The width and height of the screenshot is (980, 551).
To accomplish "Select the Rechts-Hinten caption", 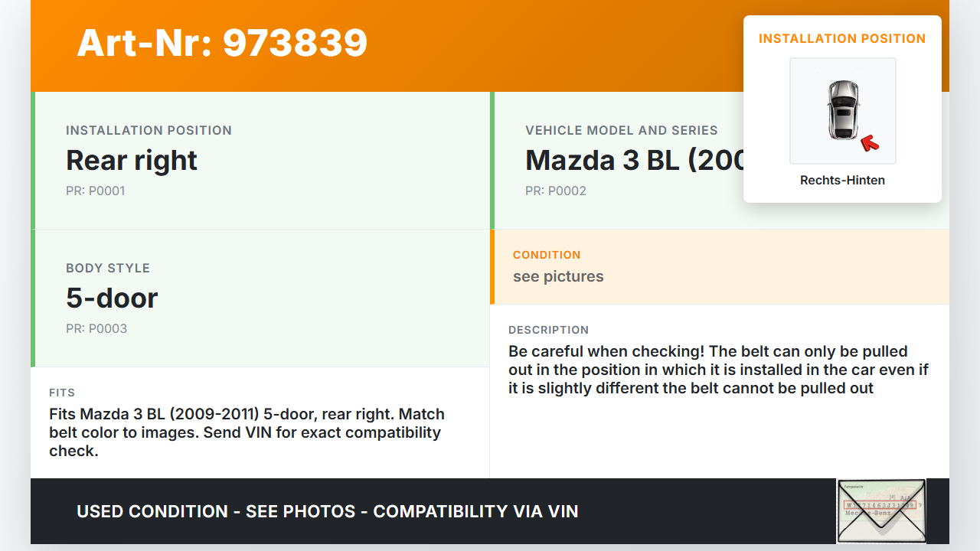I will [x=842, y=181].
